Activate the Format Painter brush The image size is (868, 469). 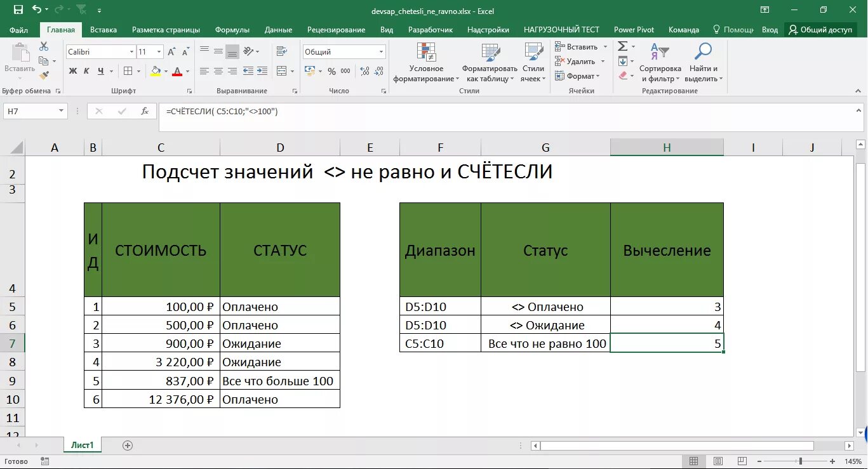[44, 75]
